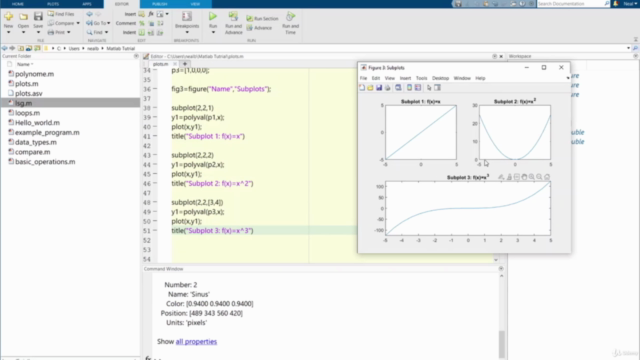Open the Compare dropdown arrow
The width and height of the screenshot is (640, 360).
pyautogui.click(x=78, y=23)
